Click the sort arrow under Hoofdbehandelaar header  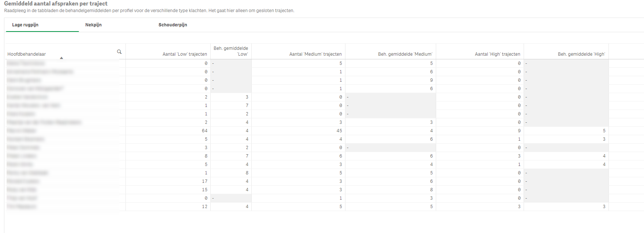61,58
